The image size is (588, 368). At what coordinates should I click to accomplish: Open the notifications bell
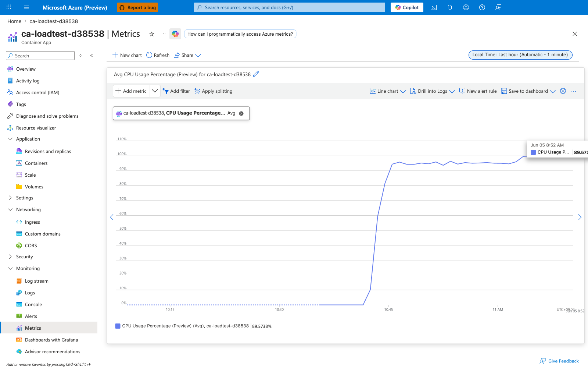[x=450, y=7]
